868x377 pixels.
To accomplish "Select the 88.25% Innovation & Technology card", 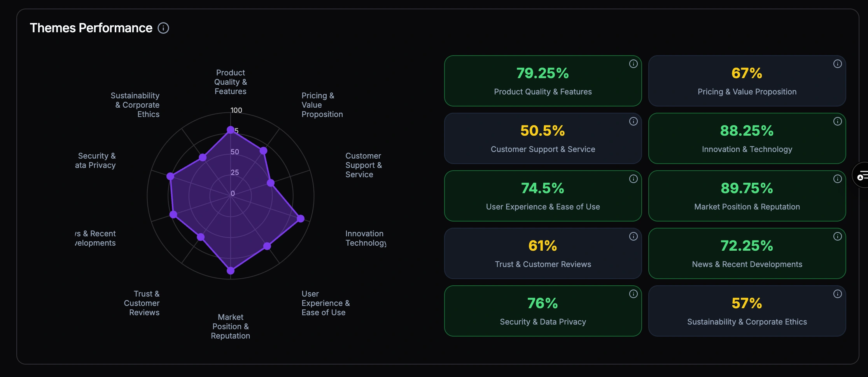I will tap(747, 138).
